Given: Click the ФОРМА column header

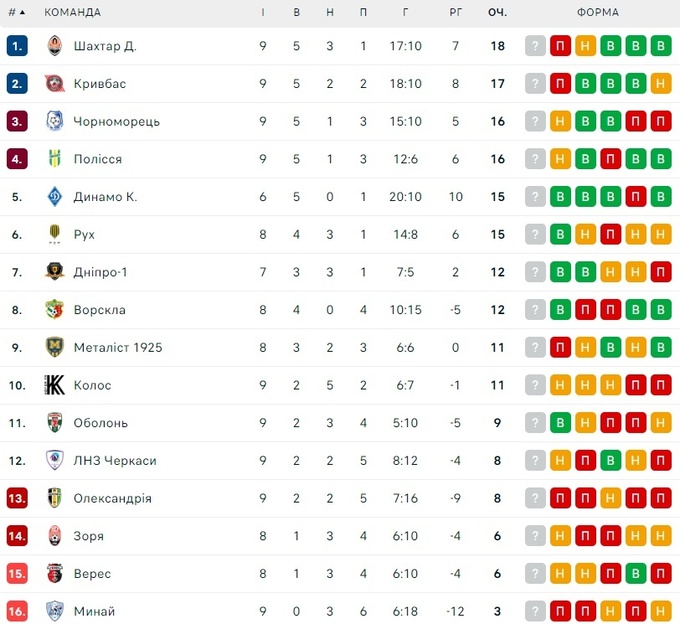Looking at the screenshot, I should (598, 13).
